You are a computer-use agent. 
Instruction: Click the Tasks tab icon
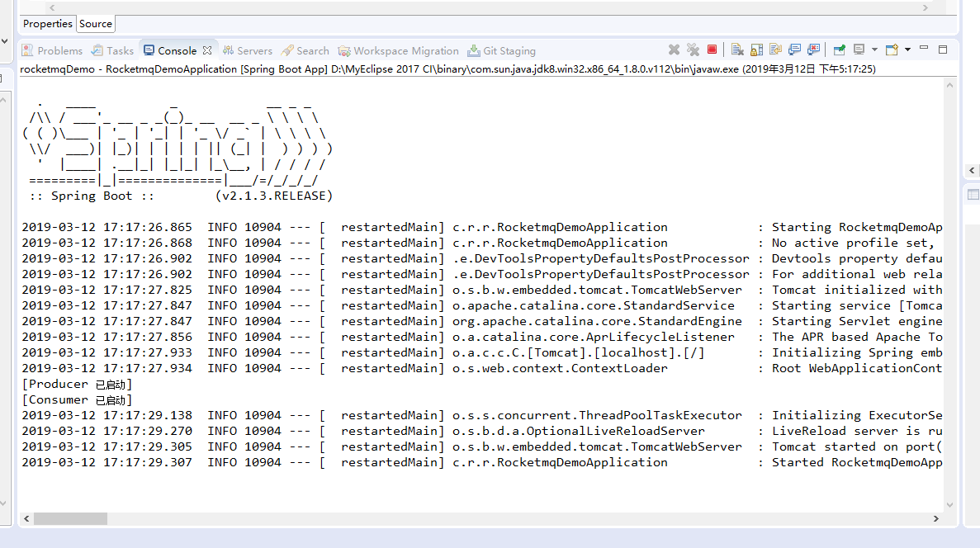[97, 50]
